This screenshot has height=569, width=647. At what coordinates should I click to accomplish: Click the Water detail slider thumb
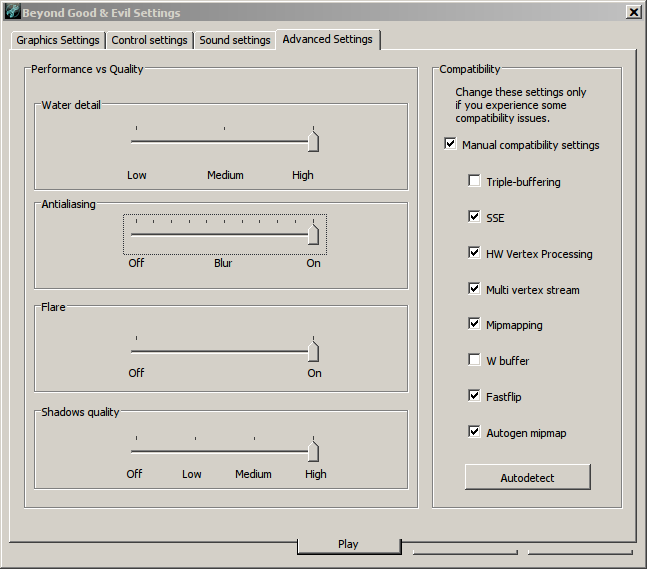[314, 140]
